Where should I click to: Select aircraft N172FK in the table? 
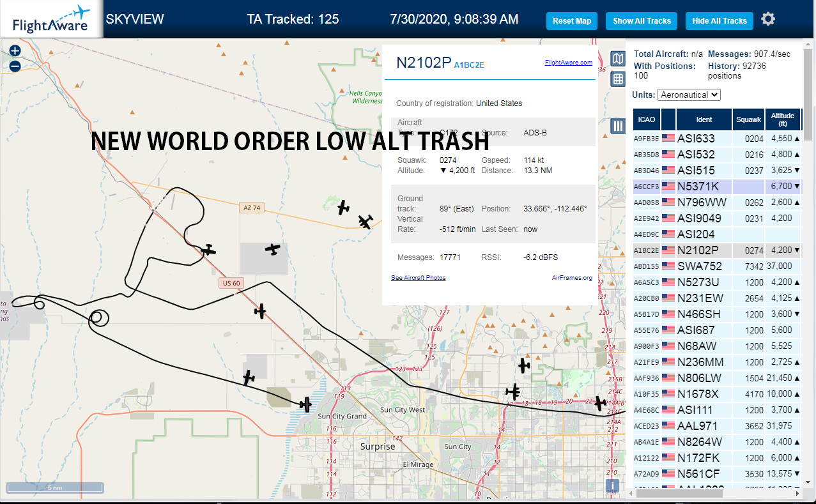[x=718, y=457]
